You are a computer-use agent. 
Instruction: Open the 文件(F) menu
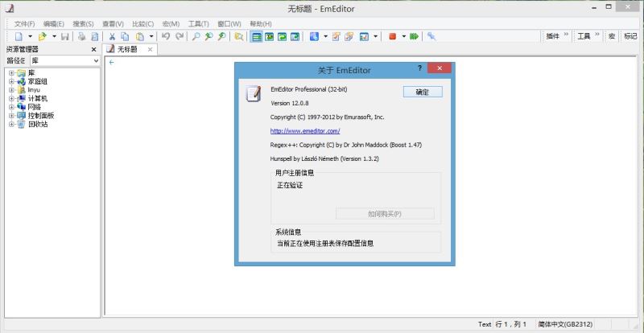pyautogui.click(x=25, y=24)
